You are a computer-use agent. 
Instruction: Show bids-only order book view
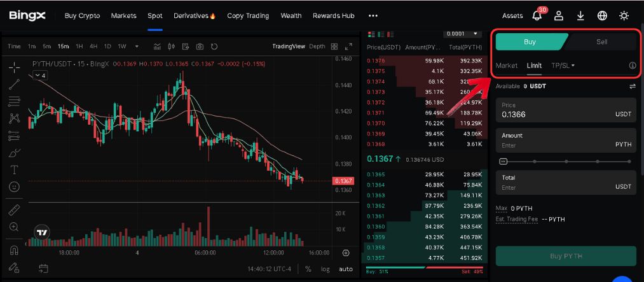click(x=381, y=34)
